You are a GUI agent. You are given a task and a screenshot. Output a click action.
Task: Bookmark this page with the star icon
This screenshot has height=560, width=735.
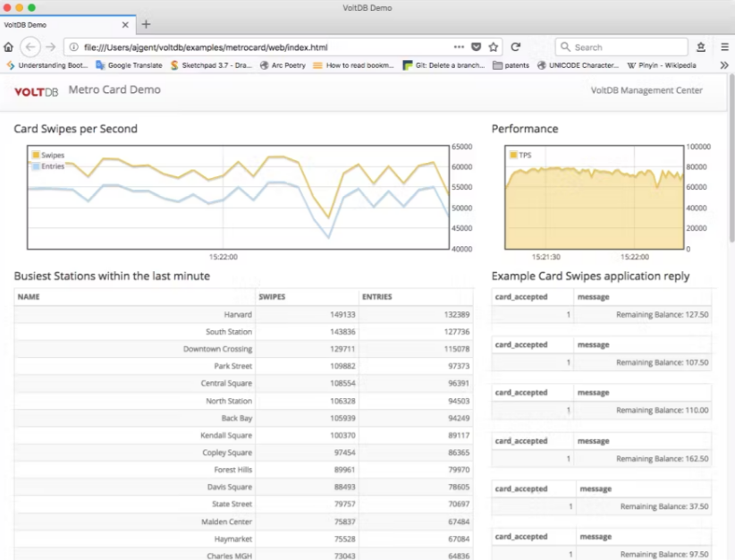(494, 47)
